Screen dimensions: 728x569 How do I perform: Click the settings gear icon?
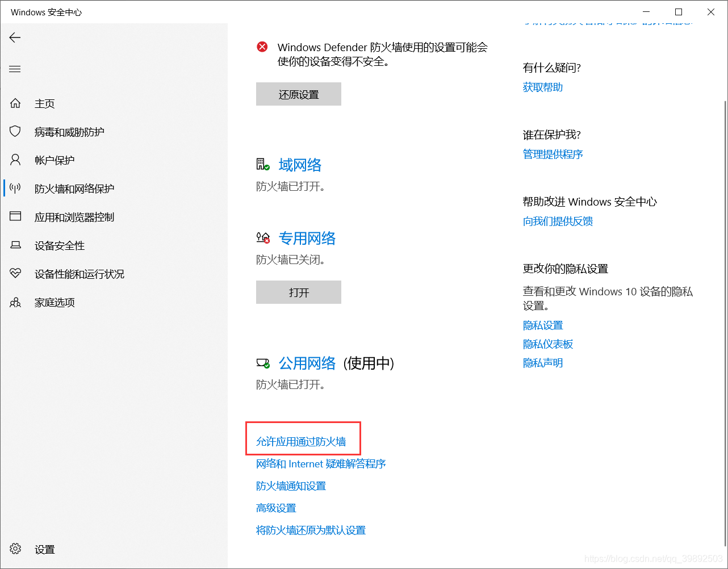15,549
